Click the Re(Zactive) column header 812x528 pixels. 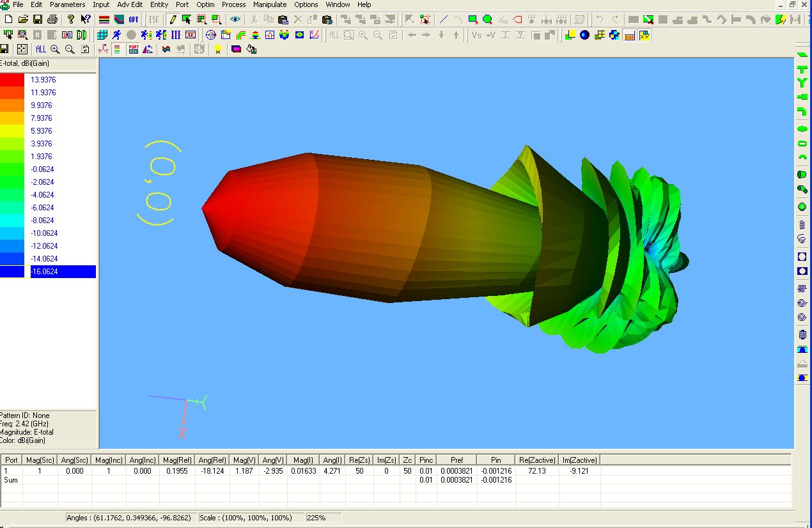[x=537, y=460]
